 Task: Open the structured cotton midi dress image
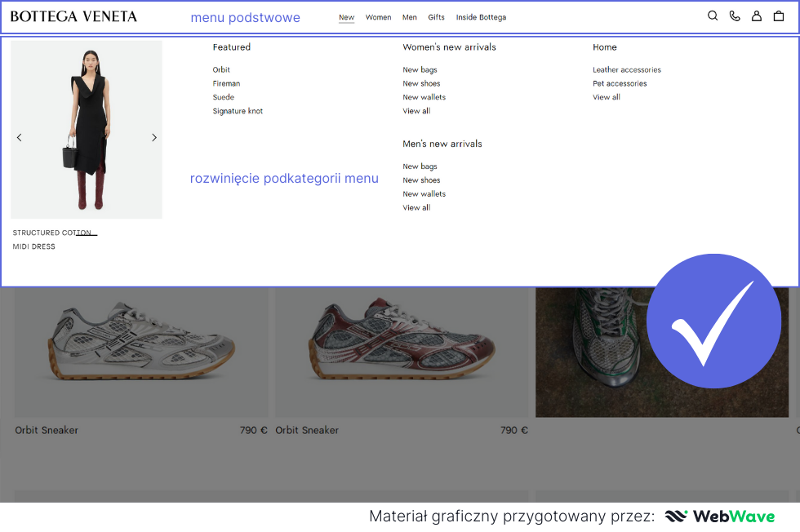click(87, 130)
